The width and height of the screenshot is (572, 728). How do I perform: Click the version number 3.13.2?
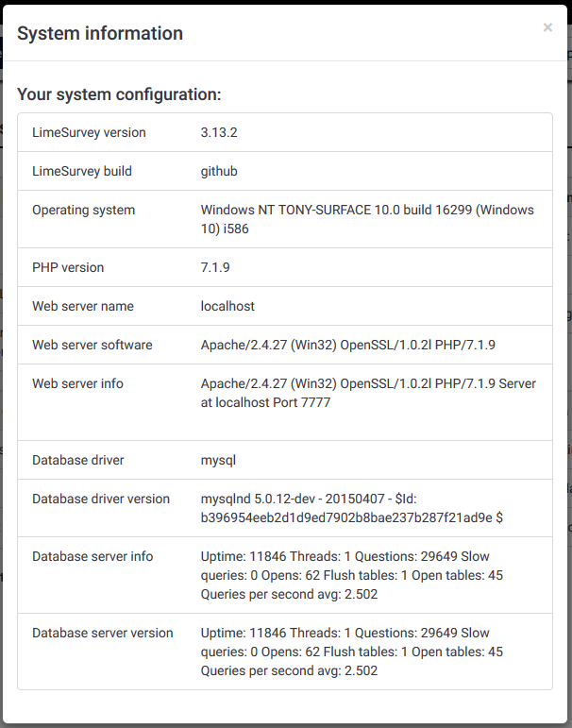click(x=219, y=133)
